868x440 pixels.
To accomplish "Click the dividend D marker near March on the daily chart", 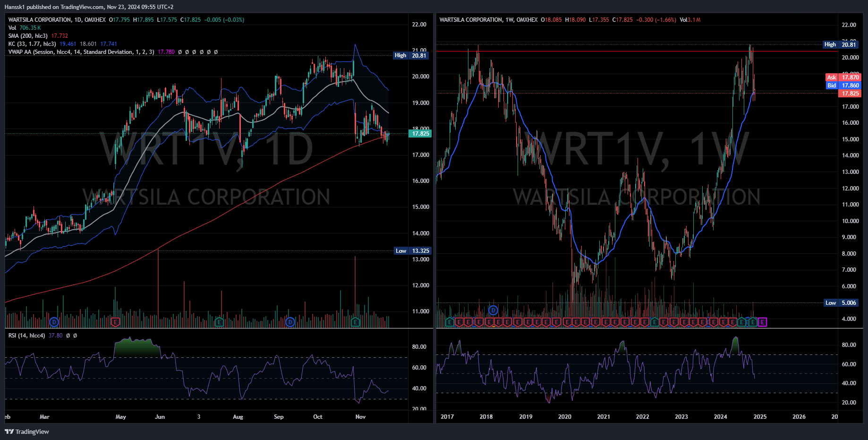I will coord(54,322).
